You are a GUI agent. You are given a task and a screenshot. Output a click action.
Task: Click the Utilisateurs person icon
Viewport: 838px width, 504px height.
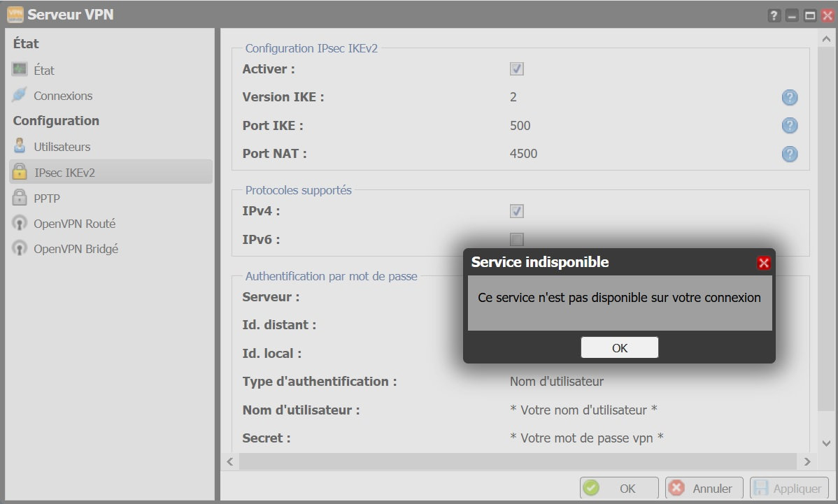point(20,147)
